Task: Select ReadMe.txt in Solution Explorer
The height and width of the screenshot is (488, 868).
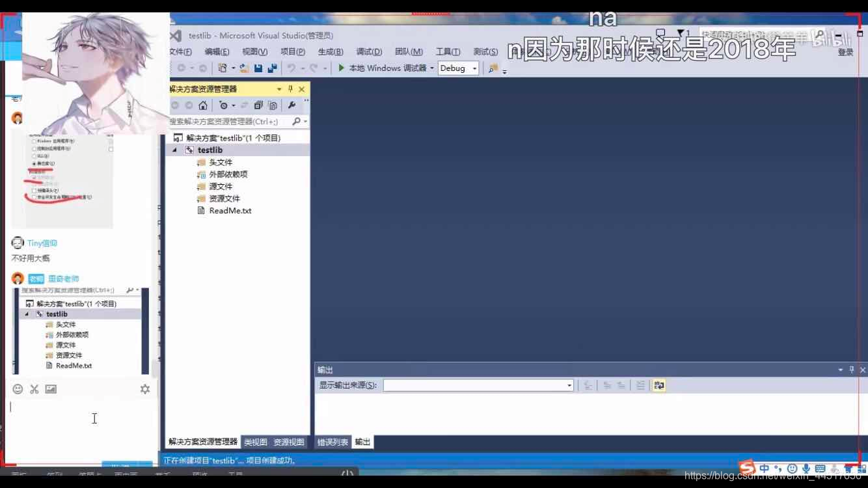Action: 230,211
